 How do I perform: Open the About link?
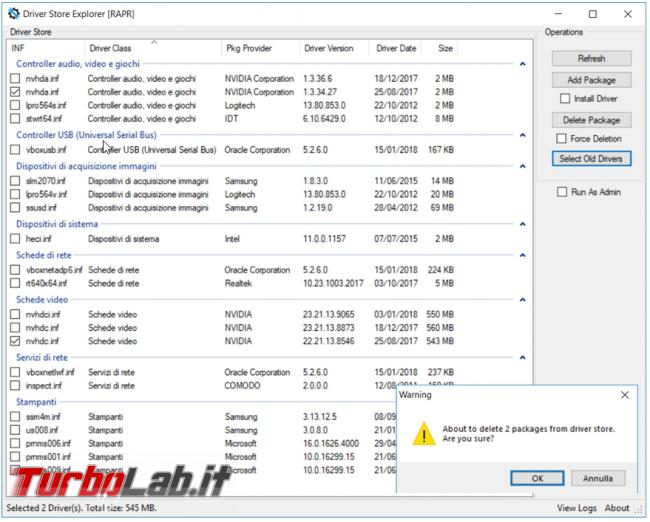pos(617,508)
